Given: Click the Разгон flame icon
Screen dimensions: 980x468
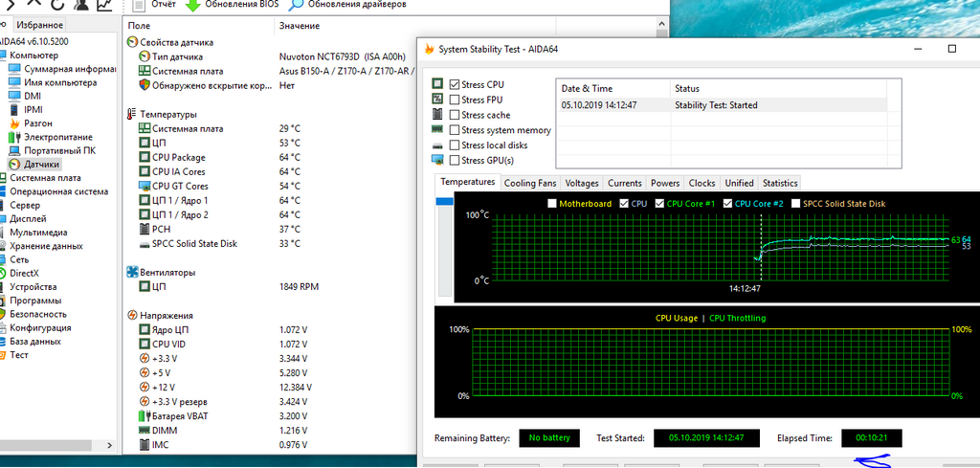Looking at the screenshot, I should 14,123.
